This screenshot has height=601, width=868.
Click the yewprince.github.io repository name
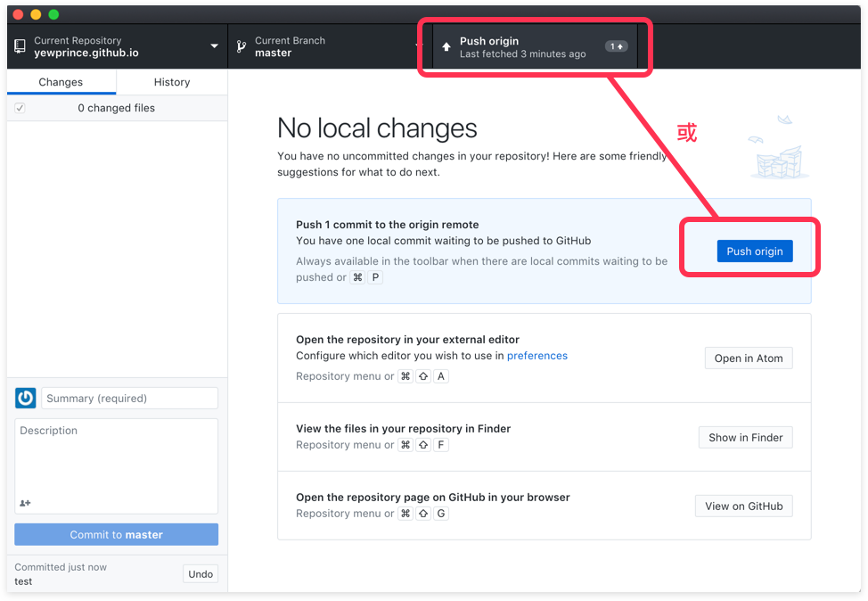tap(86, 54)
